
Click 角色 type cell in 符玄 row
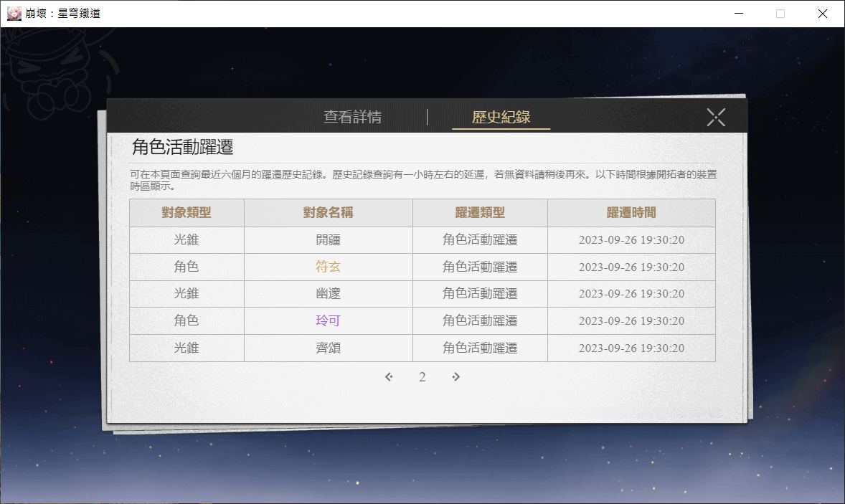187,267
